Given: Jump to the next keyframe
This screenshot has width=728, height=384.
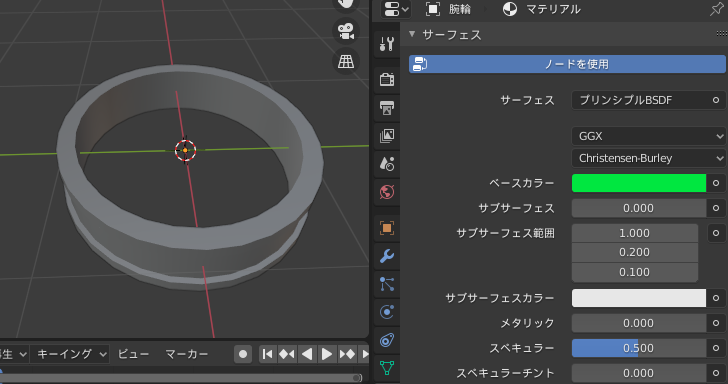Looking at the screenshot, I should coord(347,354).
